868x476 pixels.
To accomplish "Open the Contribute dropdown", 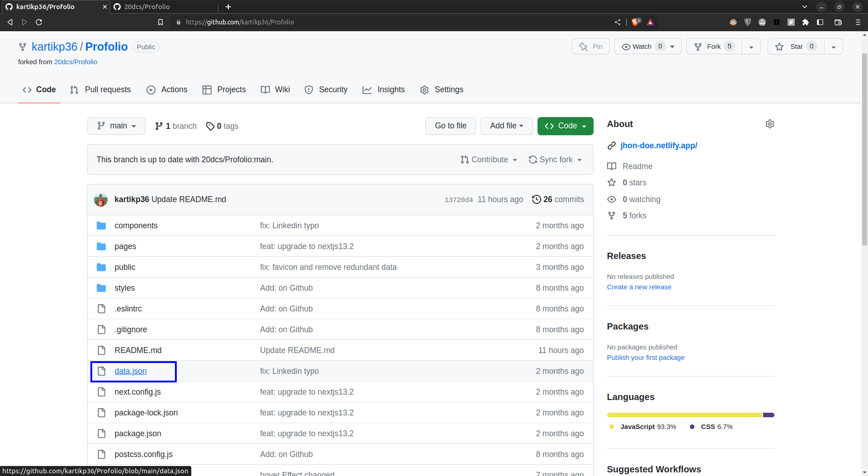I will (x=489, y=160).
